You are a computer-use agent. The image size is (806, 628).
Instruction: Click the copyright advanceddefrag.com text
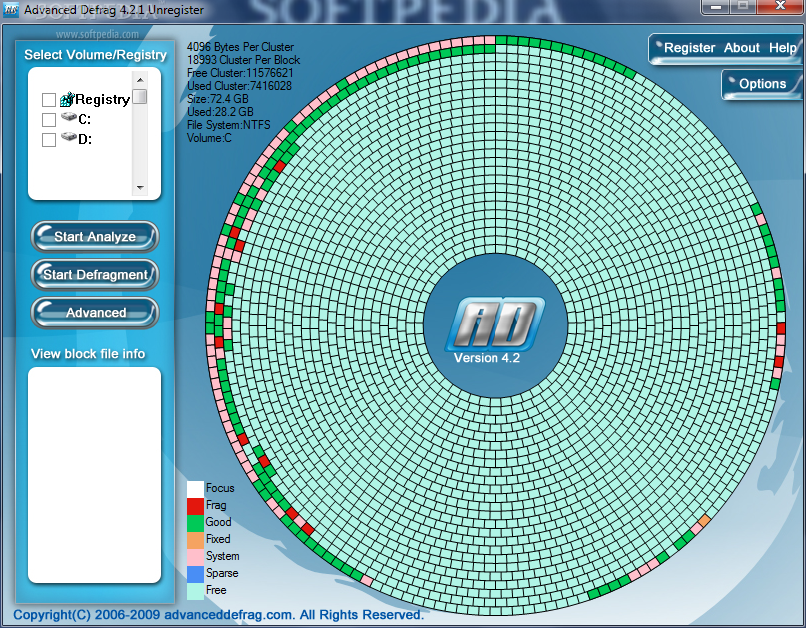(x=218, y=615)
